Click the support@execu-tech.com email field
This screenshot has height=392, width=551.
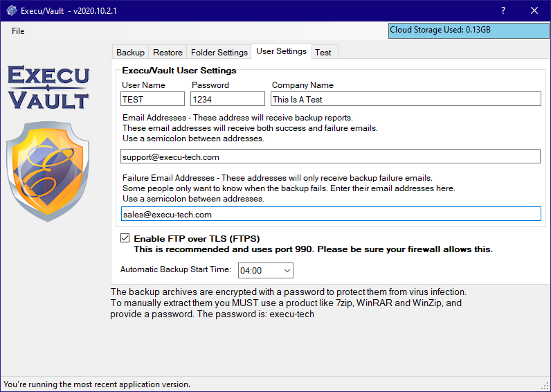(x=330, y=156)
